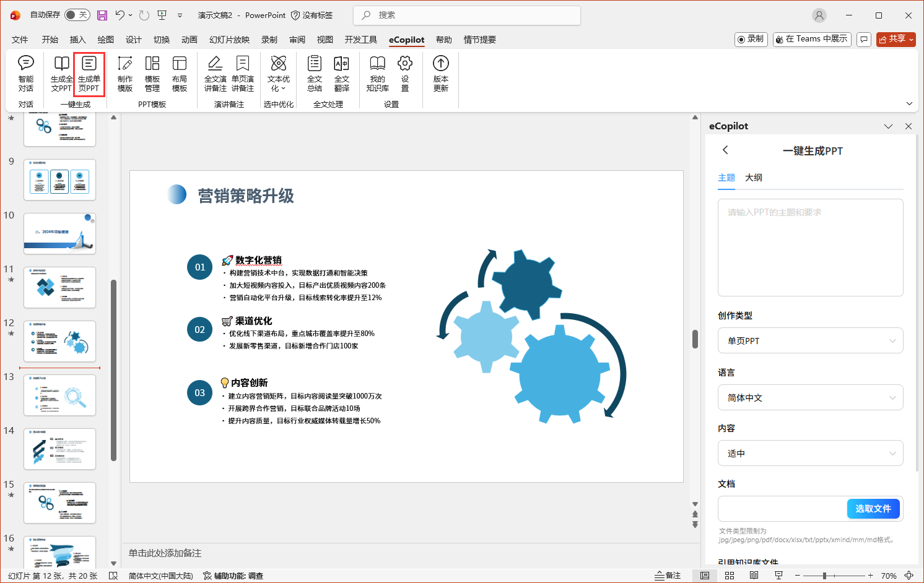Open the 单页演讲备注 notes tool
Screen dimensions: 924x583
(243, 73)
